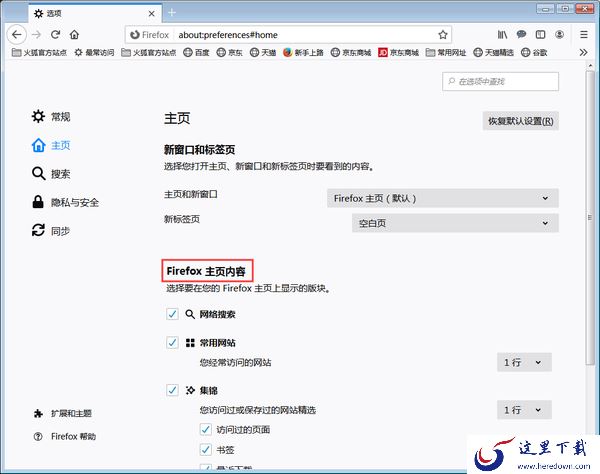Screen dimensions: 600x474
Task: Open the 常用网站 row count dropdown
Action: pyautogui.click(x=524, y=362)
